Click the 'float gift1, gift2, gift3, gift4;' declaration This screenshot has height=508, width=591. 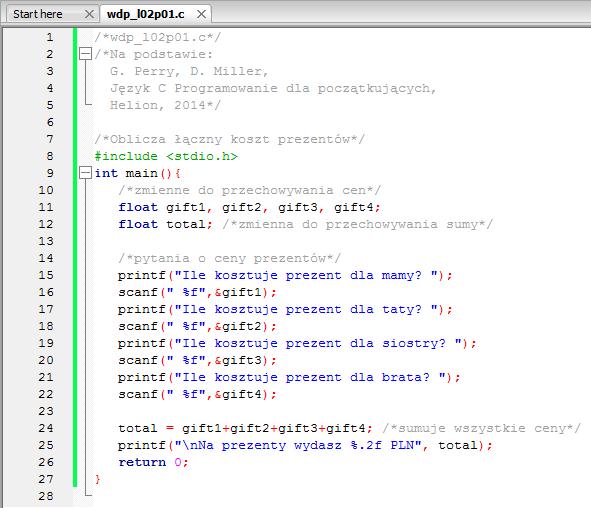tap(249, 207)
